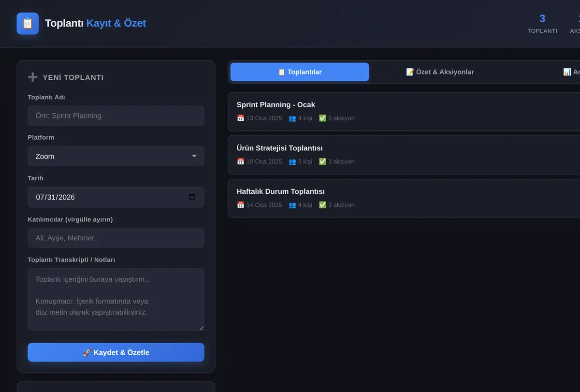Click the plus icon beside YENİ TOPLANTI

pos(33,77)
